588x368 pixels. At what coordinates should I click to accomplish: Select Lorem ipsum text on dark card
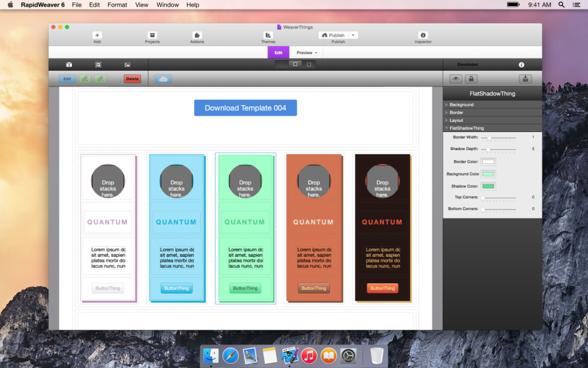point(383,258)
